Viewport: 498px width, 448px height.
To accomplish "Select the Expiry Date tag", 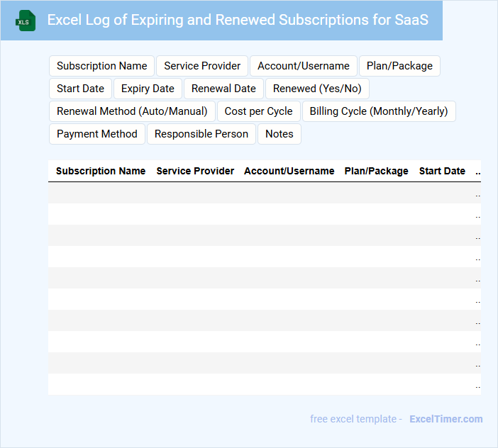I will (148, 89).
